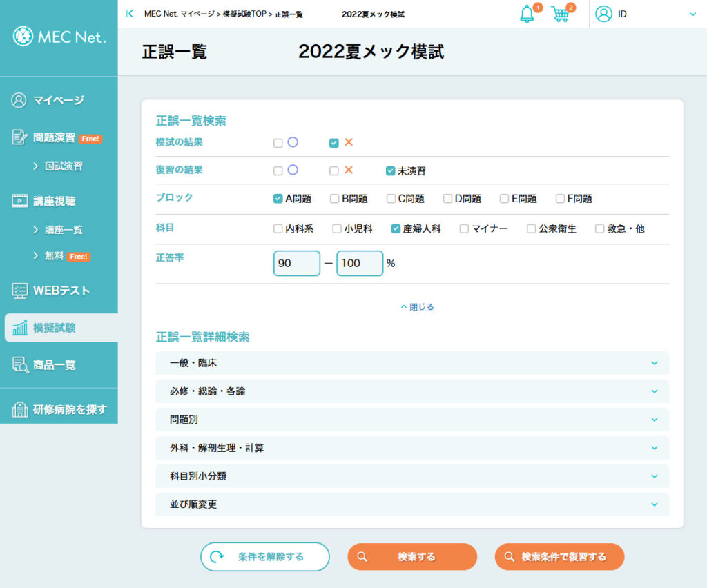This screenshot has width=707, height=588.
Task: Check the 公衆衛生 subject checkbox
Action: pyautogui.click(x=532, y=229)
